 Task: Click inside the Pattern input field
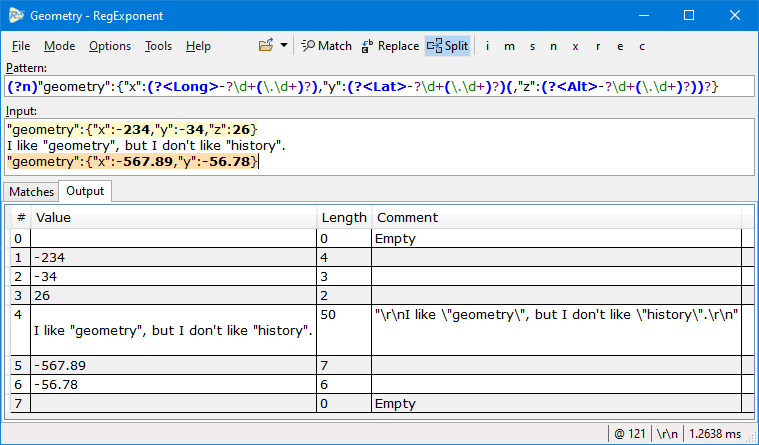(380, 87)
